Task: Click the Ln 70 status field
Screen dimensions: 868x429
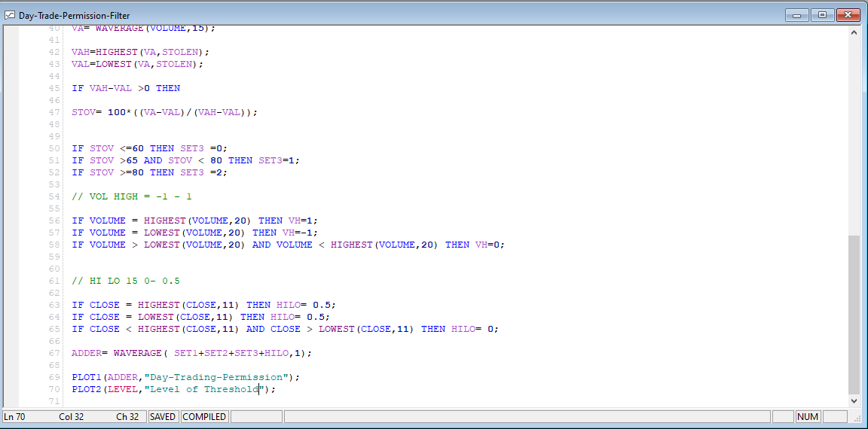Action: (15, 416)
